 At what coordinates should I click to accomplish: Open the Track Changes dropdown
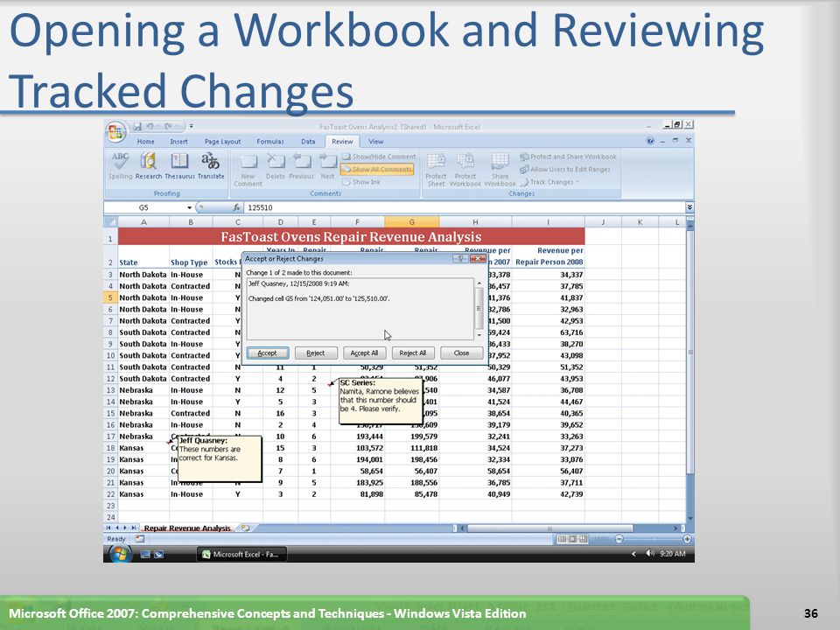click(x=549, y=182)
